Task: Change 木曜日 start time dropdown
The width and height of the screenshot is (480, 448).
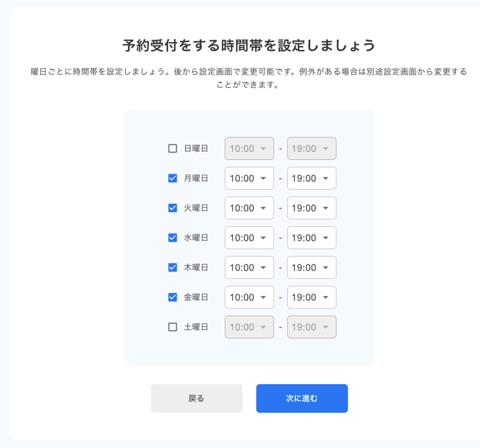Action: 249,268
